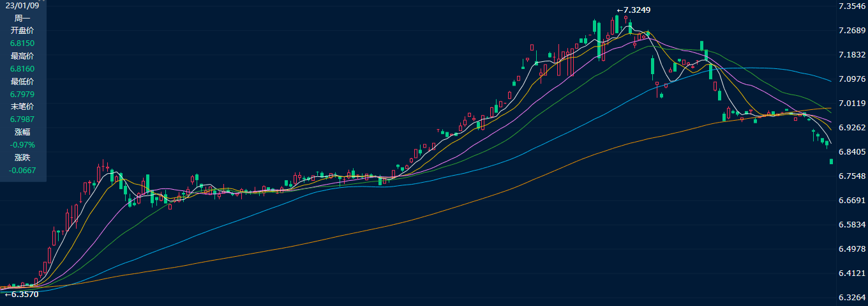Select the high price value 6.8160
The width and height of the screenshot is (868, 306).
click(22, 69)
